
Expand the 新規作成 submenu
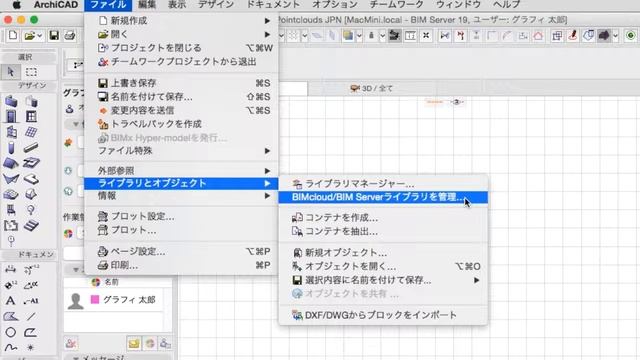point(181,20)
